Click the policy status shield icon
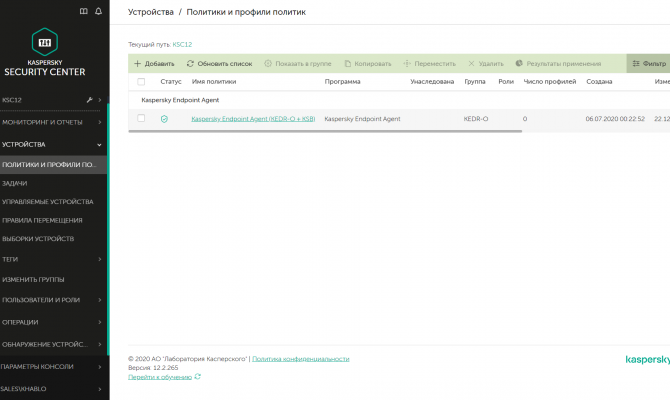The height and width of the screenshot is (400, 670). coord(164,119)
